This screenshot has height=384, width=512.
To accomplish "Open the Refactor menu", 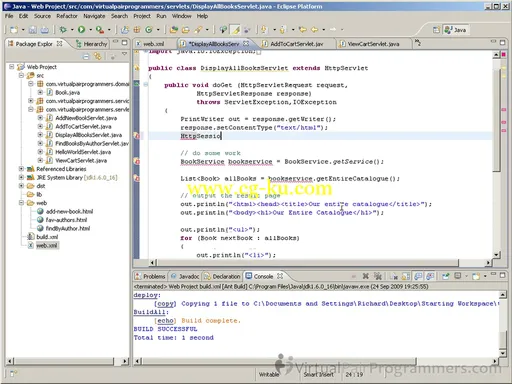I will [67, 16].
